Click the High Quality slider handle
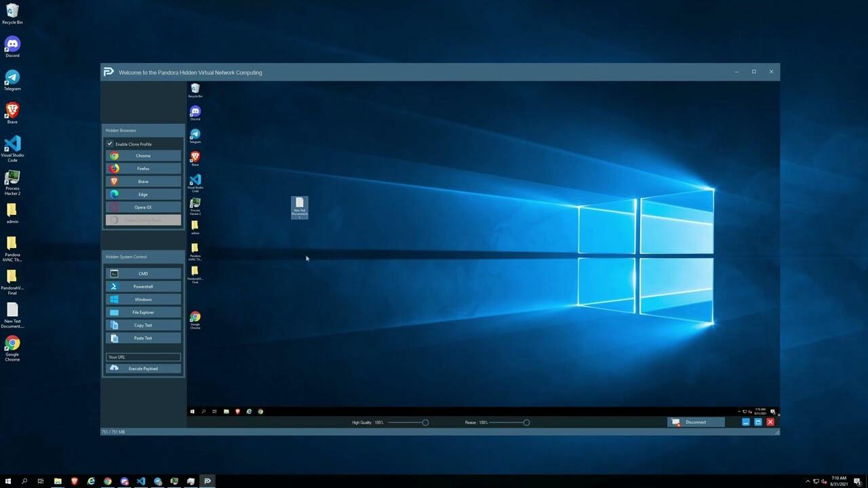The height and width of the screenshot is (488, 868). click(x=425, y=422)
